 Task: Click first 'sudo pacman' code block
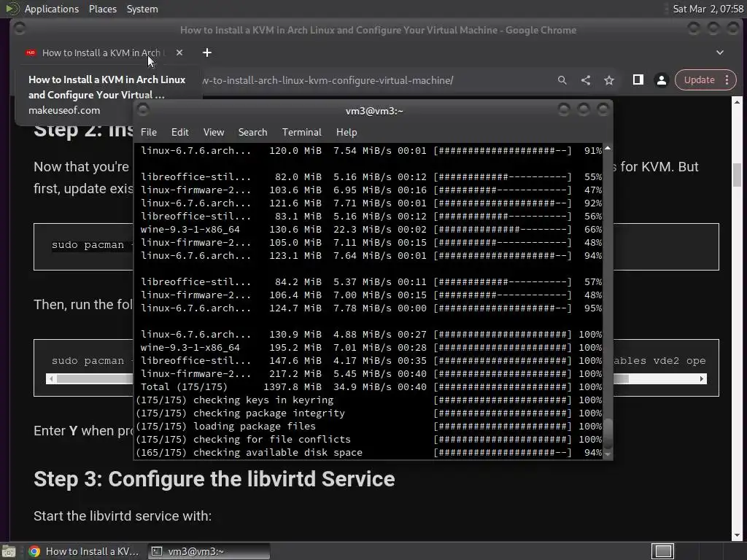pyautogui.click(x=84, y=246)
